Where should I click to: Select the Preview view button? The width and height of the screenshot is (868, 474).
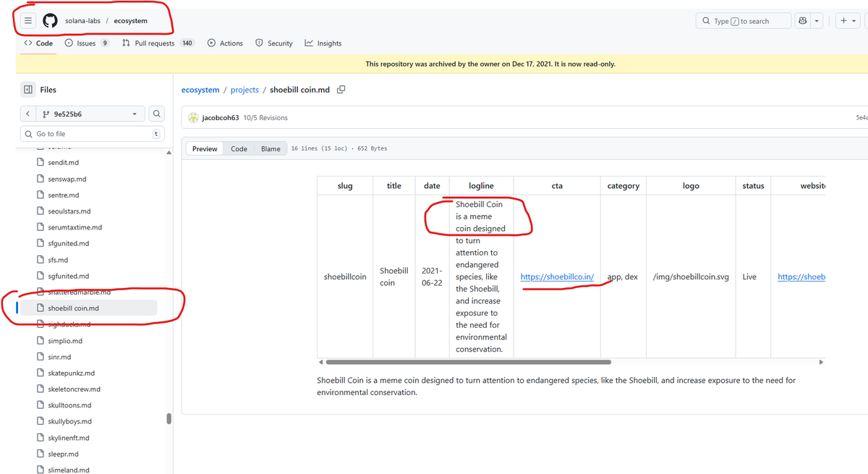click(x=205, y=148)
